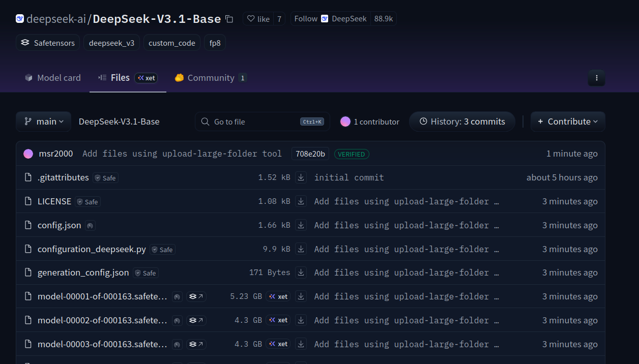639x364 pixels.
Task: Copy the model name with copy icon
Action: tap(229, 19)
